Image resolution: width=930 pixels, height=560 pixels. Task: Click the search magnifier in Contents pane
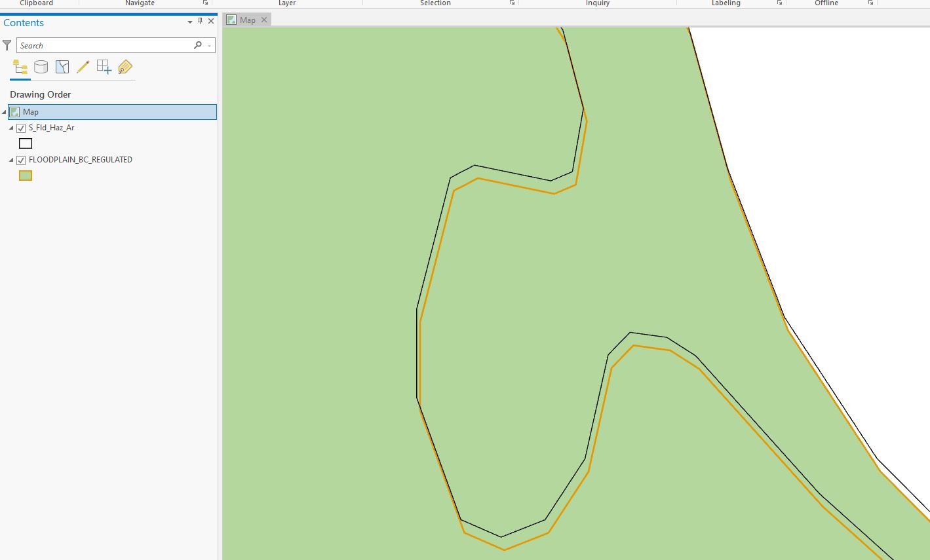[x=197, y=45]
